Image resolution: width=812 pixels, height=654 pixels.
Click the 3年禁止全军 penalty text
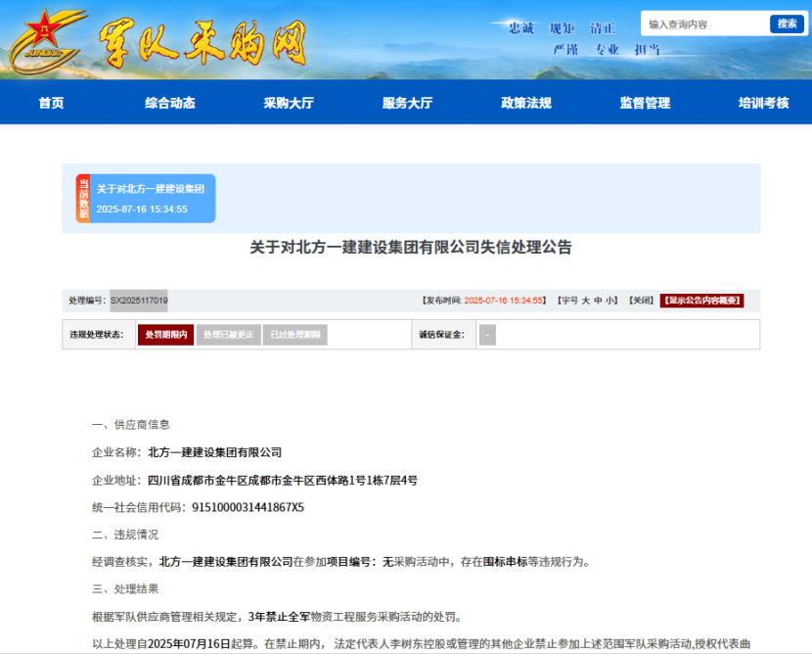point(279,617)
